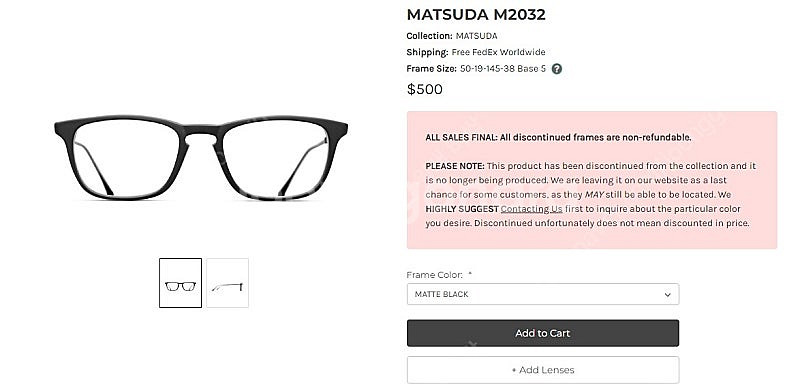800x391 pixels.
Task: Show the side-view temple thumbnail
Action: (228, 283)
